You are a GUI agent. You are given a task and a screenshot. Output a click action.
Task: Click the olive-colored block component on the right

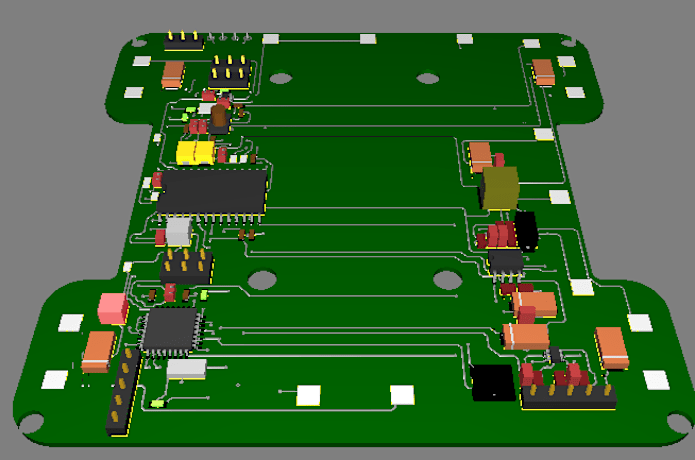[500, 187]
